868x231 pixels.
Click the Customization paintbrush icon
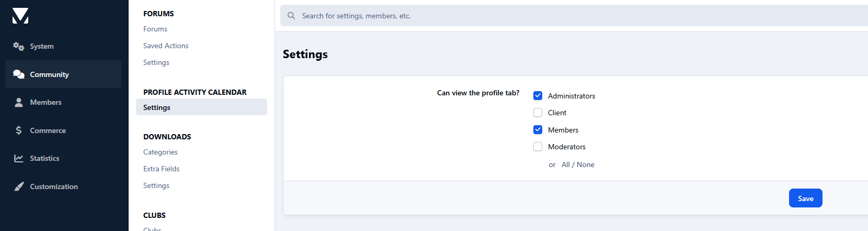19,186
